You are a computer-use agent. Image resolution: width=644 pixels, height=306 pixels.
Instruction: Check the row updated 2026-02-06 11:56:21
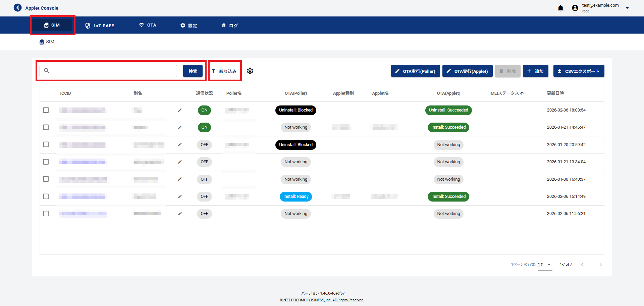tap(46, 214)
